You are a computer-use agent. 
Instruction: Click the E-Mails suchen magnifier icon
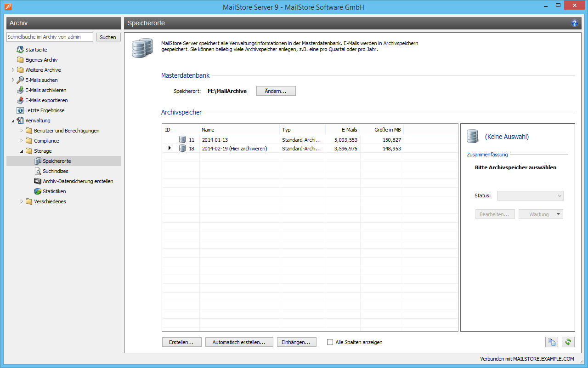(x=20, y=80)
